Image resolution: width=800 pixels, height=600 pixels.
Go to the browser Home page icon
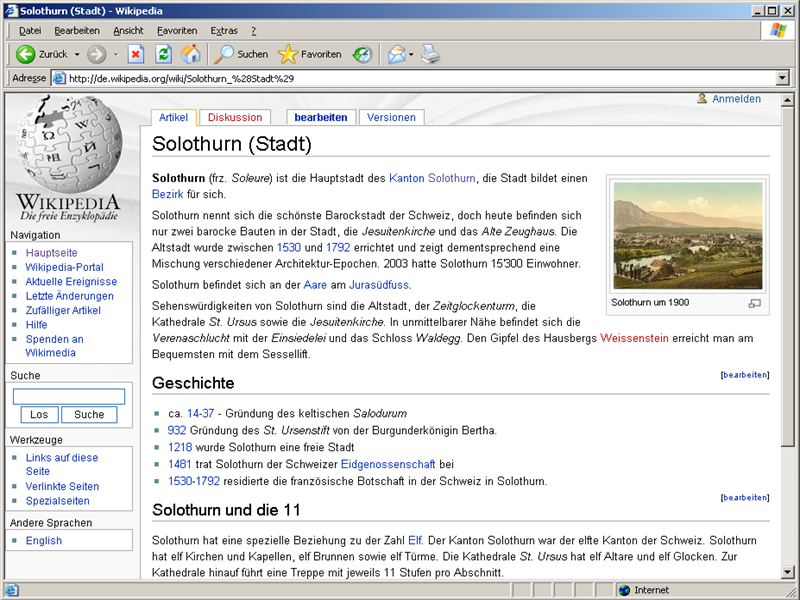[x=190, y=54]
